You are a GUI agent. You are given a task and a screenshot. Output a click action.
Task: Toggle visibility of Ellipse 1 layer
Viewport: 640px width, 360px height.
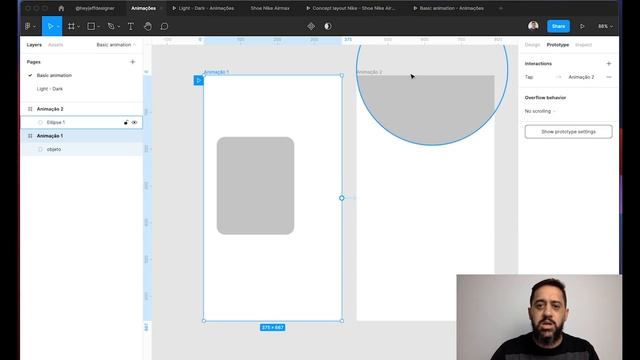[x=134, y=122]
